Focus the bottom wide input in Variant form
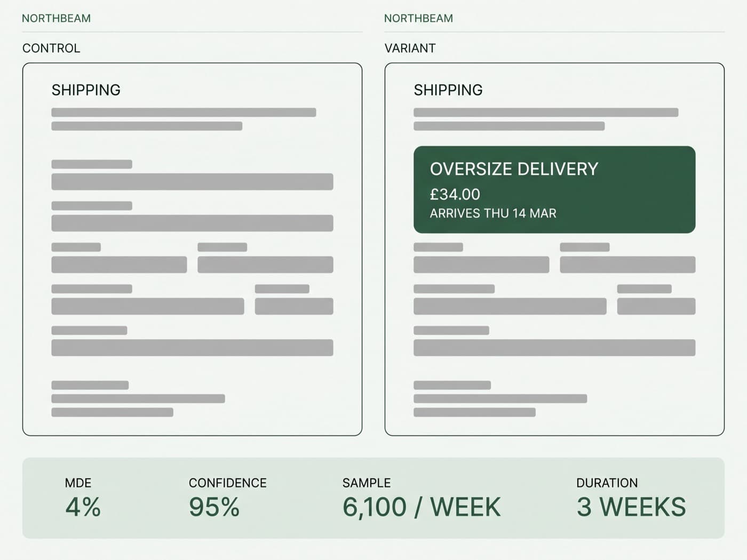The height and width of the screenshot is (560, 747). coord(554,348)
